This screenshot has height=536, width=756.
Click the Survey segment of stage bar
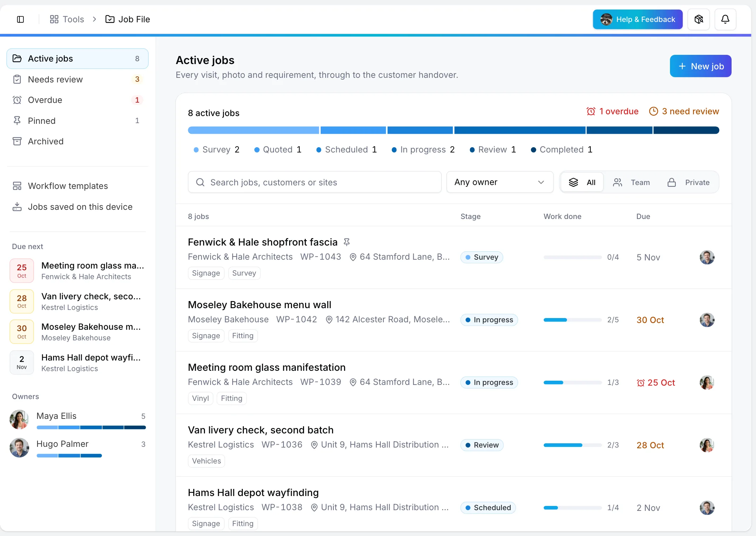pyautogui.click(x=253, y=130)
